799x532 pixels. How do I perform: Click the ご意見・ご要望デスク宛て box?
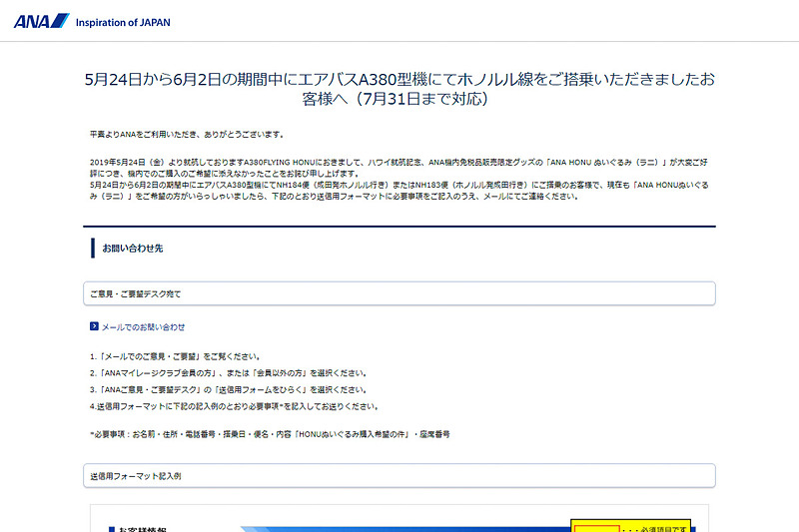tap(399, 293)
